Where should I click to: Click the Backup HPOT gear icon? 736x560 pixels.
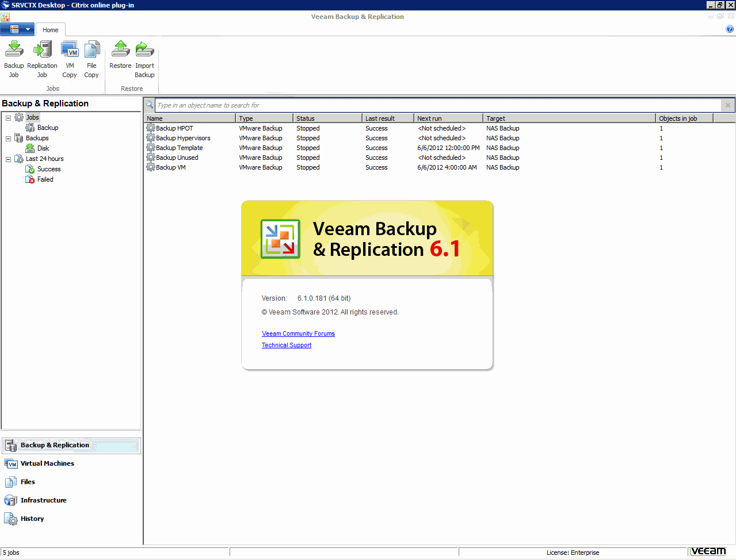pyautogui.click(x=151, y=128)
